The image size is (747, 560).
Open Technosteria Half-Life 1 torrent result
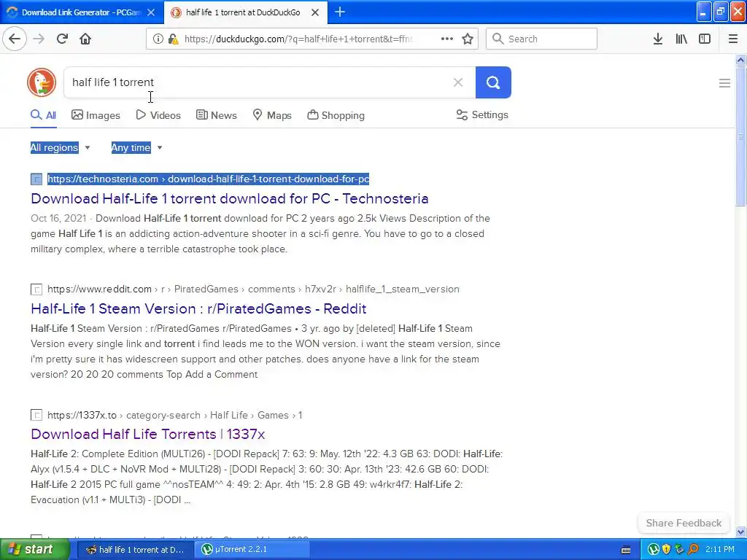point(230,198)
